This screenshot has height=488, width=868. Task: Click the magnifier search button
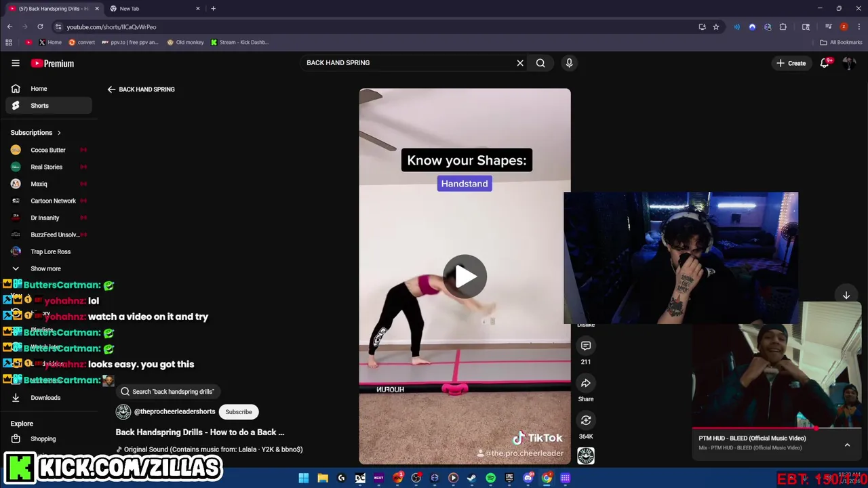pyautogui.click(x=540, y=63)
